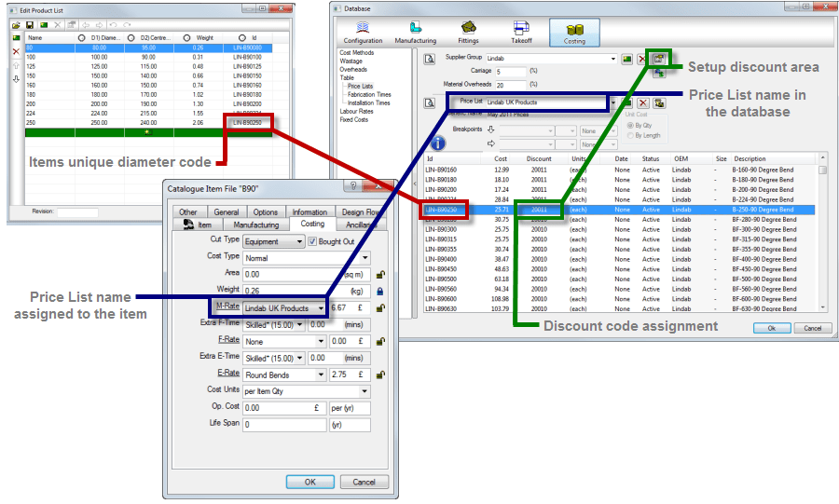Open General tab in Catalogue Item File
Screen dimensions: 839x504
[x=227, y=212]
